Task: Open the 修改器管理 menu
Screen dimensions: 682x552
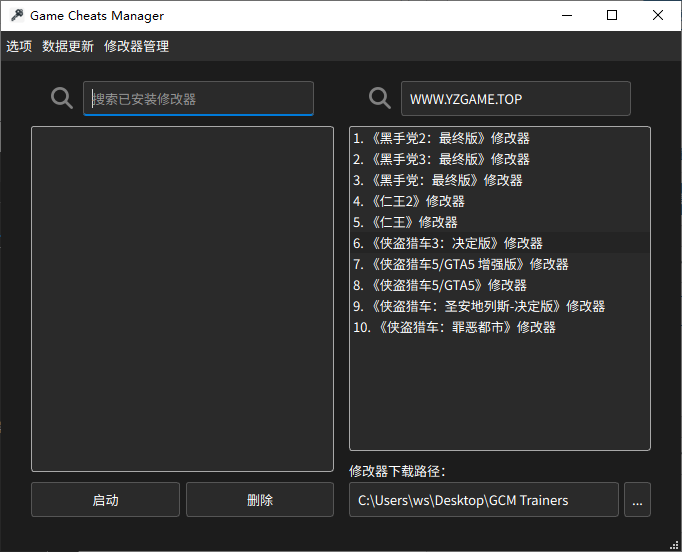Action: (137, 46)
